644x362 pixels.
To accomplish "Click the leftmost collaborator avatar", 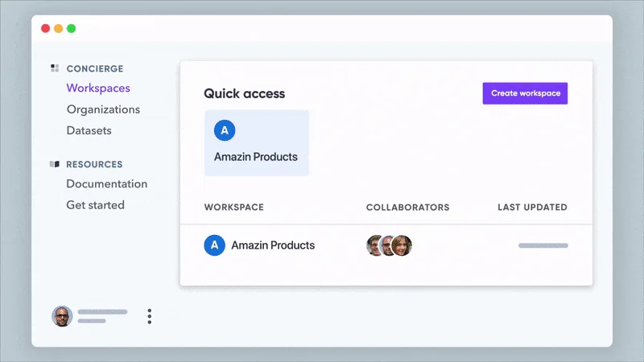I will click(x=375, y=245).
